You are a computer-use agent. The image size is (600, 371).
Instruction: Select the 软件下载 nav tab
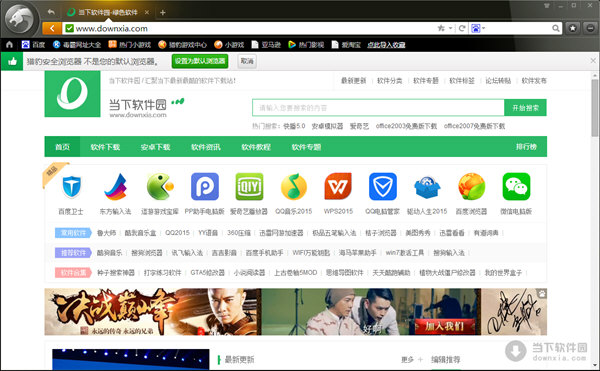pyautogui.click(x=105, y=147)
